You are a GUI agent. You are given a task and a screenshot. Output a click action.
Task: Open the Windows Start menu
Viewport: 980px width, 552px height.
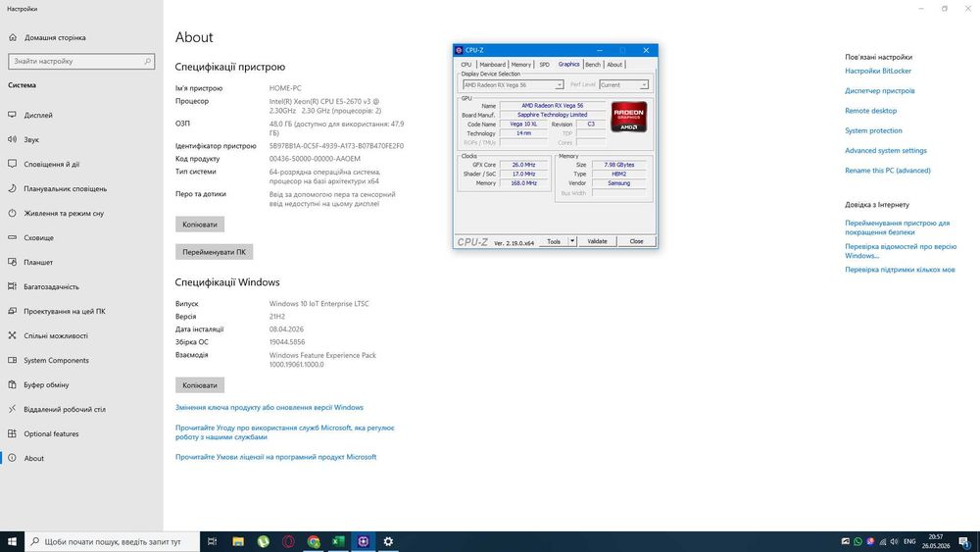(12, 541)
